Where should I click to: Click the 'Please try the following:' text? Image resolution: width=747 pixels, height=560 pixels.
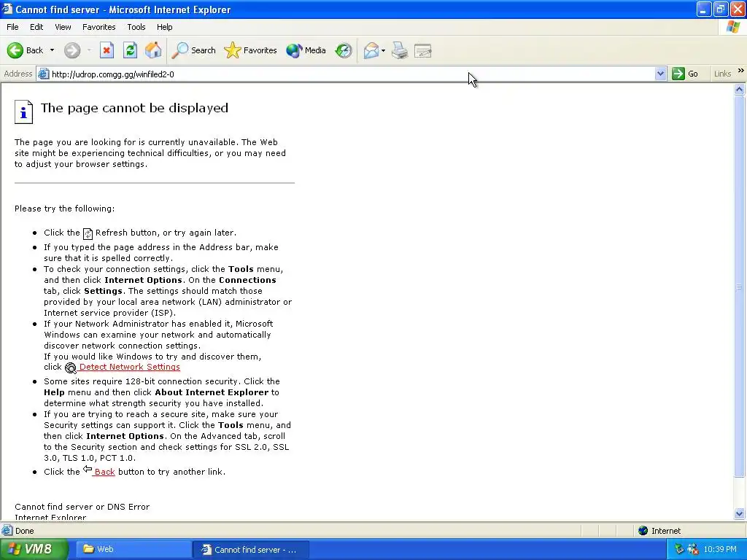click(64, 209)
